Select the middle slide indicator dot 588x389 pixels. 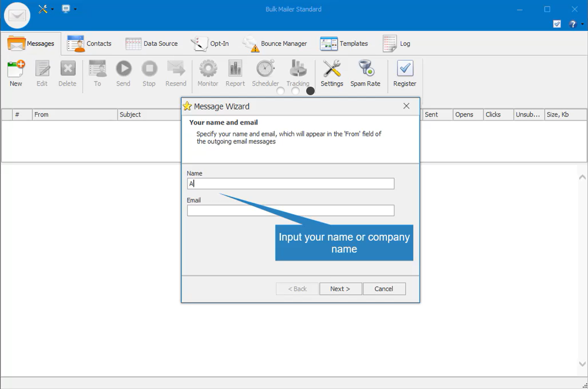click(x=295, y=91)
